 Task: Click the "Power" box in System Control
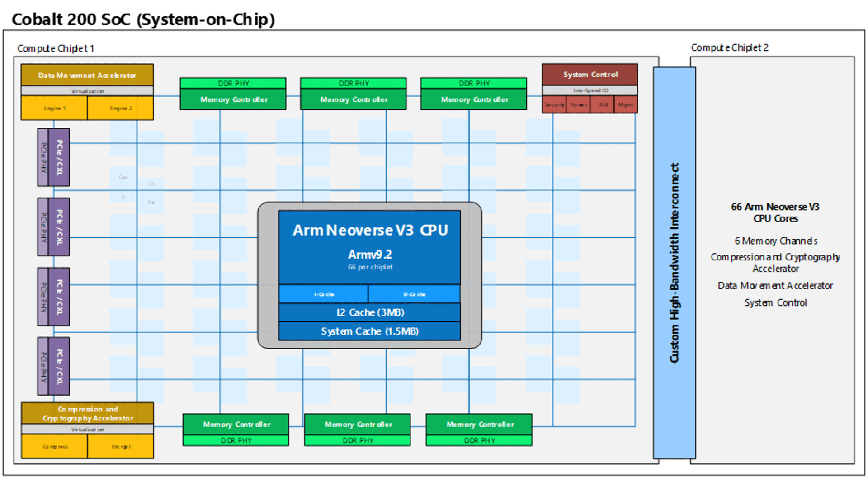tap(578, 104)
